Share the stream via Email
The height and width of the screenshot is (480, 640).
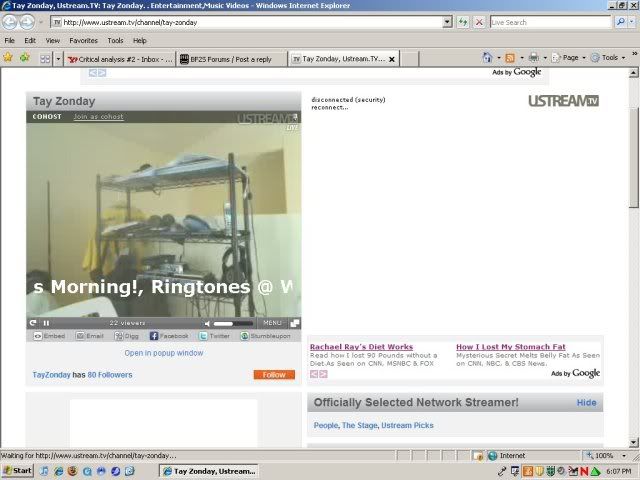90,336
